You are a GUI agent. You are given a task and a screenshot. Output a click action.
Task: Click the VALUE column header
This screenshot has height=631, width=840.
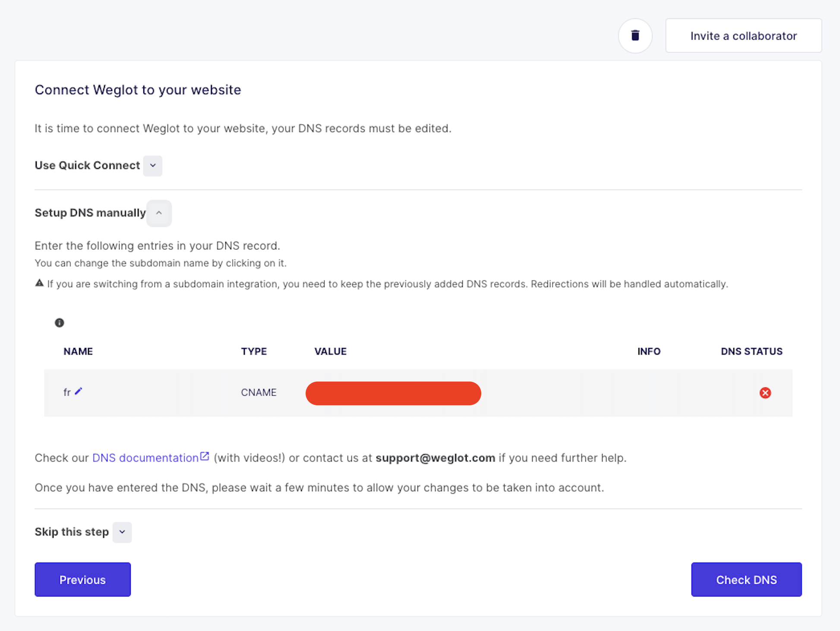pyautogui.click(x=330, y=351)
